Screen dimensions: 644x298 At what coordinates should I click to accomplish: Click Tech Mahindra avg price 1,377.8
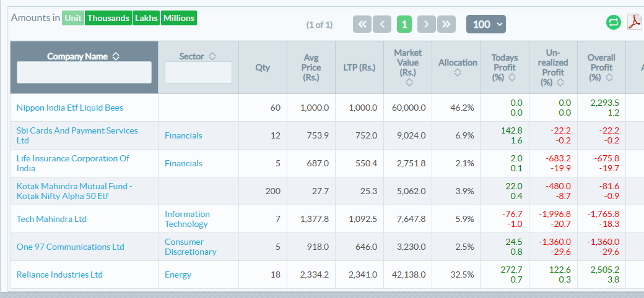[315, 219]
